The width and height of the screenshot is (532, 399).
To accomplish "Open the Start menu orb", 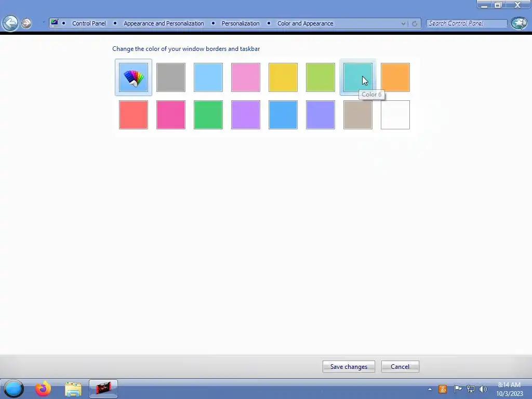I will [x=14, y=389].
